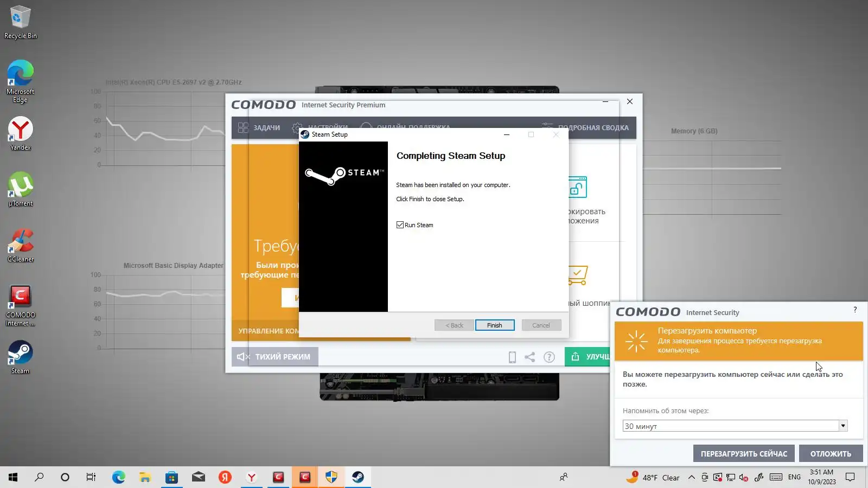The height and width of the screenshot is (488, 868).
Task: Click Finish in Steam Setup
Action: [x=494, y=325]
